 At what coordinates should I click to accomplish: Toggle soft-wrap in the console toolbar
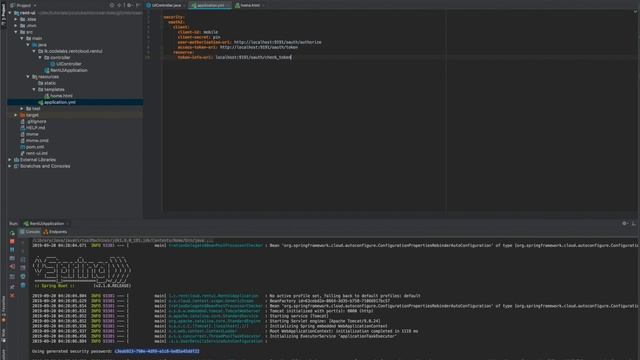(23, 259)
